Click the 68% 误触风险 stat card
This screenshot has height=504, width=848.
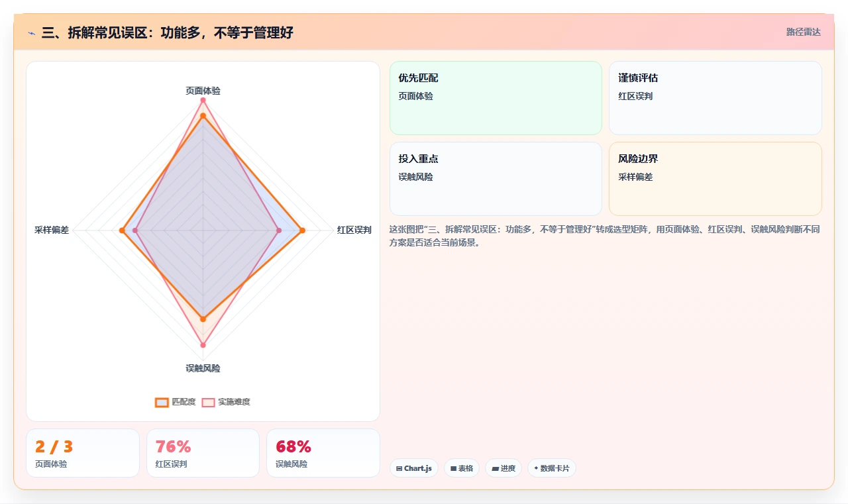click(323, 453)
